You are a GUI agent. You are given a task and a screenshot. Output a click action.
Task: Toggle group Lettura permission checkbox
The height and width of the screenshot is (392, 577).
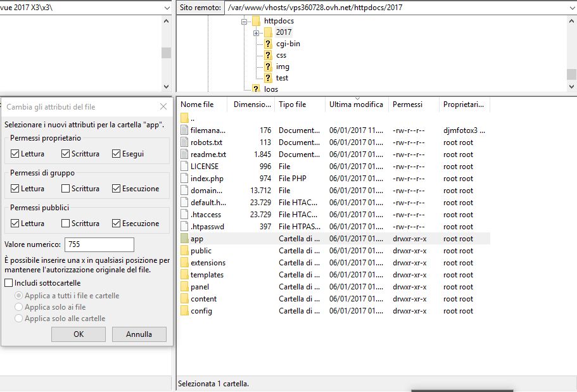point(15,189)
